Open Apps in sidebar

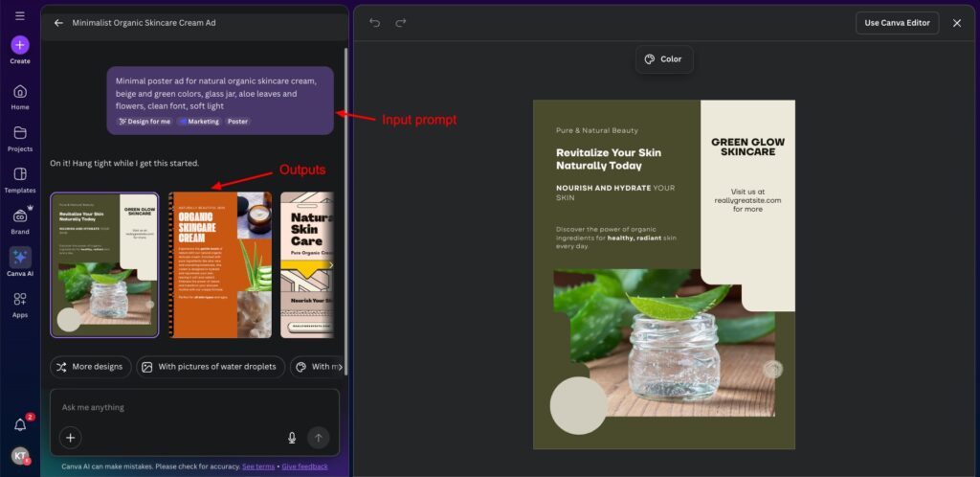point(20,305)
